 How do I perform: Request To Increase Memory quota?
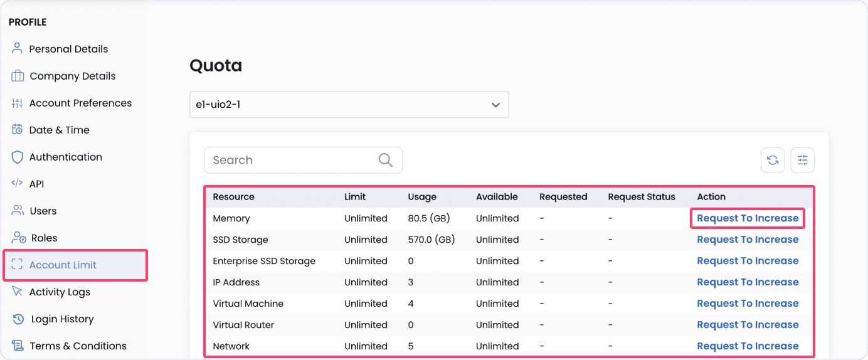pyautogui.click(x=748, y=218)
